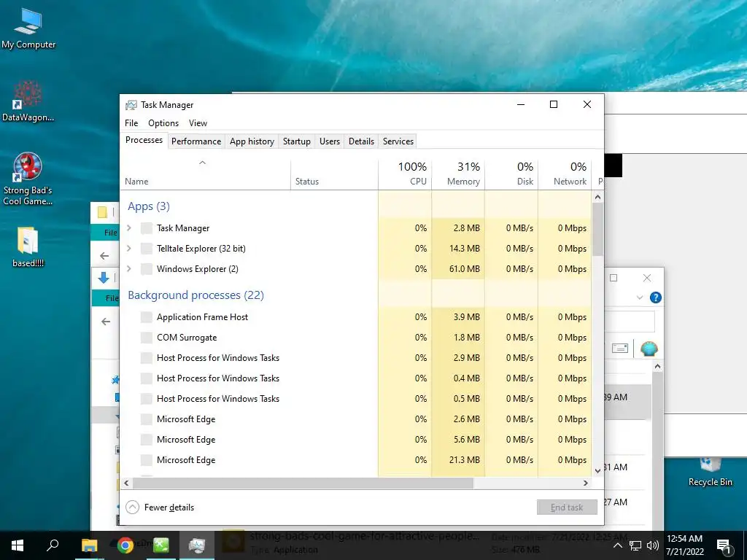Select Strong Bad's Cool Game shortcut icon
Screen dimensions: 747x560
pos(28,179)
